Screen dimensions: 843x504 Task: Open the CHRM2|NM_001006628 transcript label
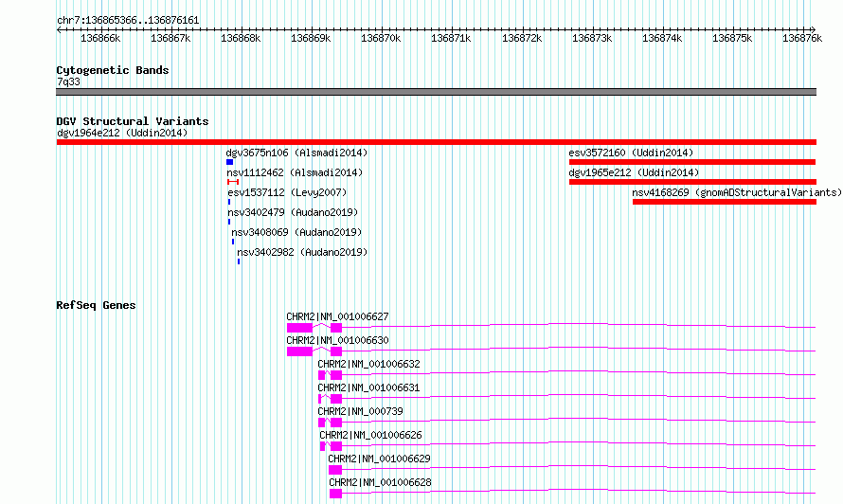coord(380,482)
